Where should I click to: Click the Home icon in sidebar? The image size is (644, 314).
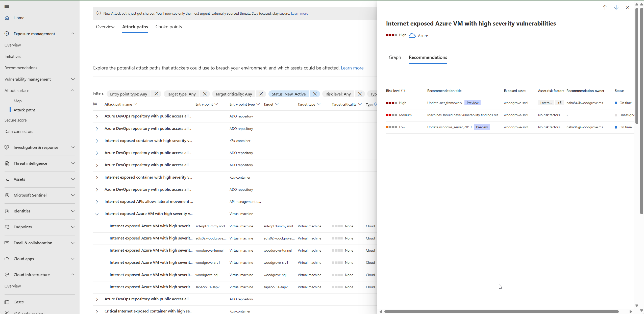pyautogui.click(x=7, y=18)
